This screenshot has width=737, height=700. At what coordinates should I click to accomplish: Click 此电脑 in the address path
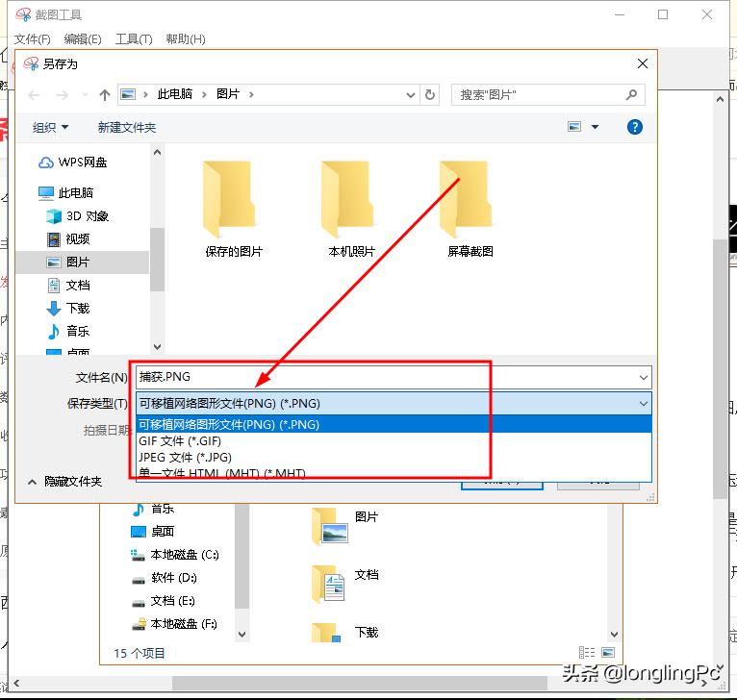click(x=175, y=94)
